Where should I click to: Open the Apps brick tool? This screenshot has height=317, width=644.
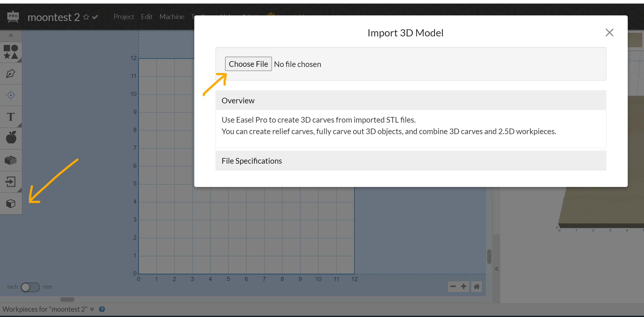[11, 160]
